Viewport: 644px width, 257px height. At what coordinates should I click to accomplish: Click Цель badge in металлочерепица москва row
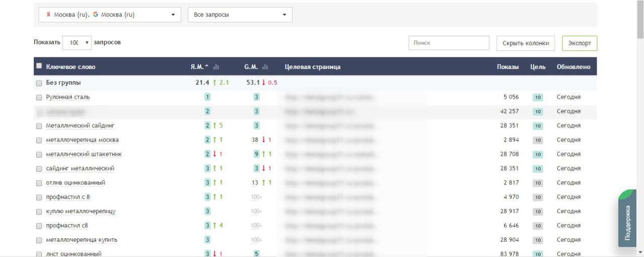(538, 140)
